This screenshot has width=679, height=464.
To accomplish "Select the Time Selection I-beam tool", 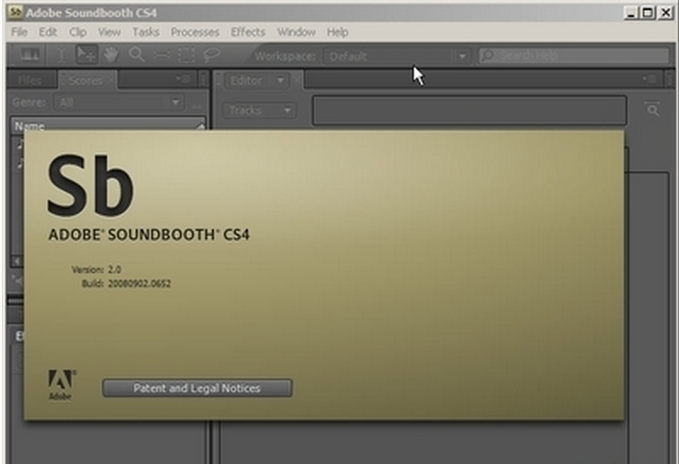I will [62, 56].
